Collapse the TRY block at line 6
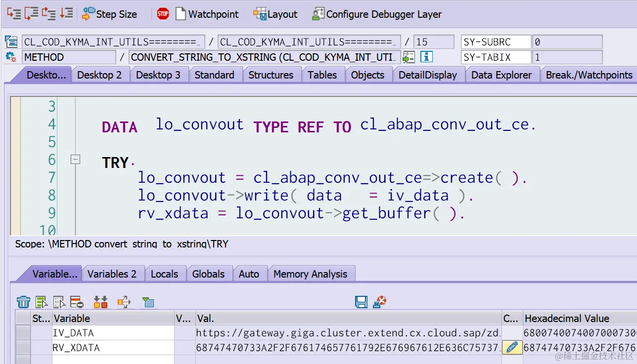Image resolution: width=637 pixels, height=364 pixels. point(75,159)
